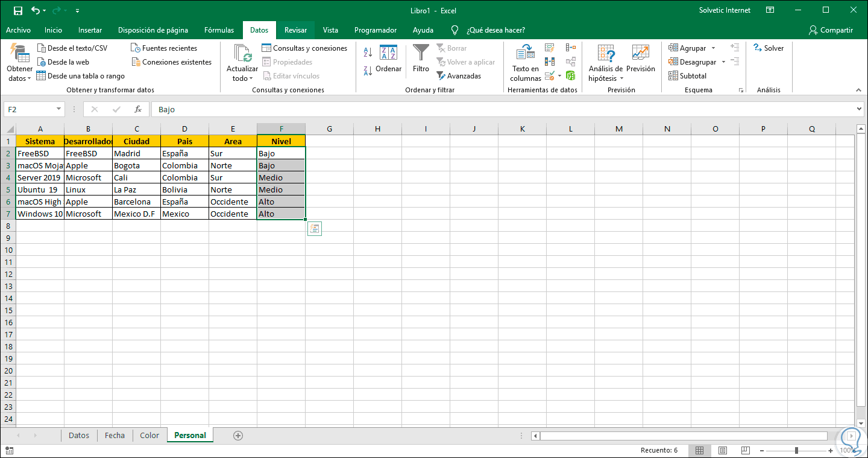Open the Archivo menu
The width and height of the screenshot is (868, 458).
click(x=19, y=30)
